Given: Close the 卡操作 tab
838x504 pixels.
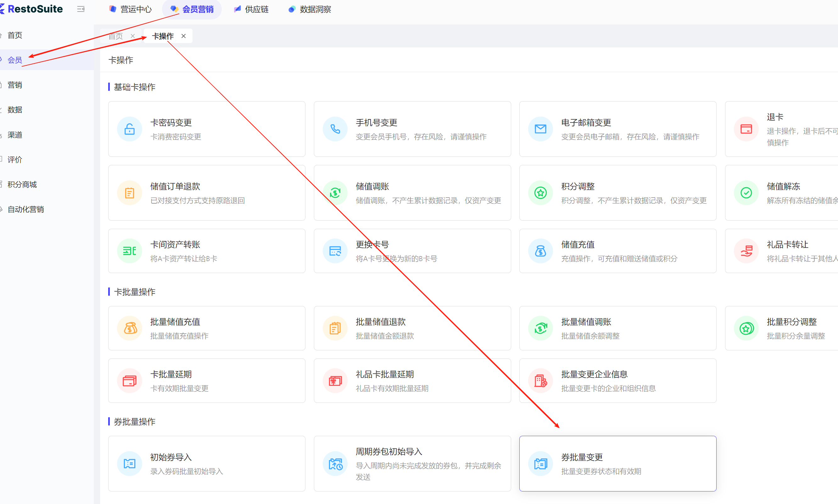Looking at the screenshot, I should tap(184, 36).
